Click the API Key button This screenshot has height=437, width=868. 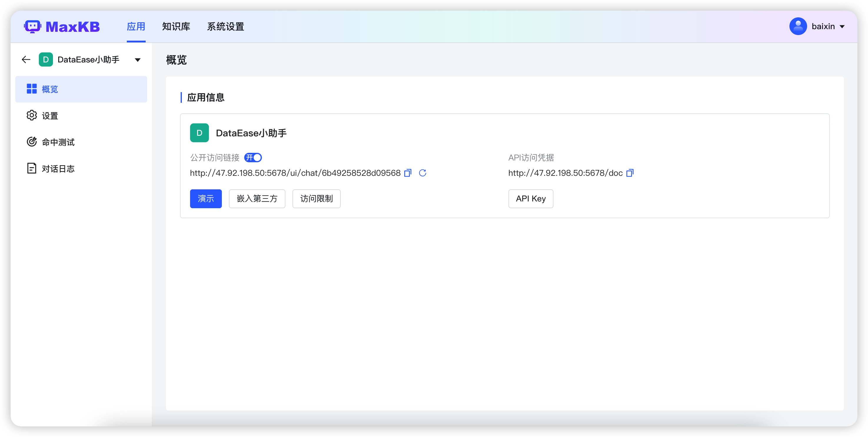531,198
